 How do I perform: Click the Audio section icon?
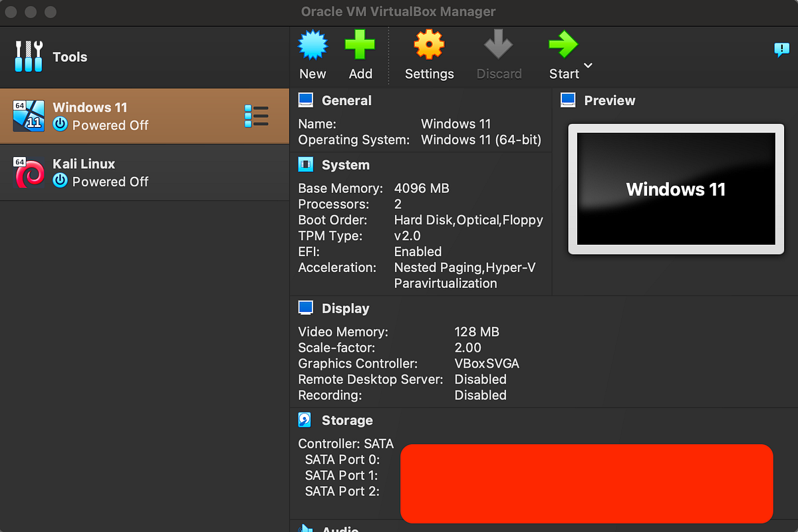tap(305, 529)
